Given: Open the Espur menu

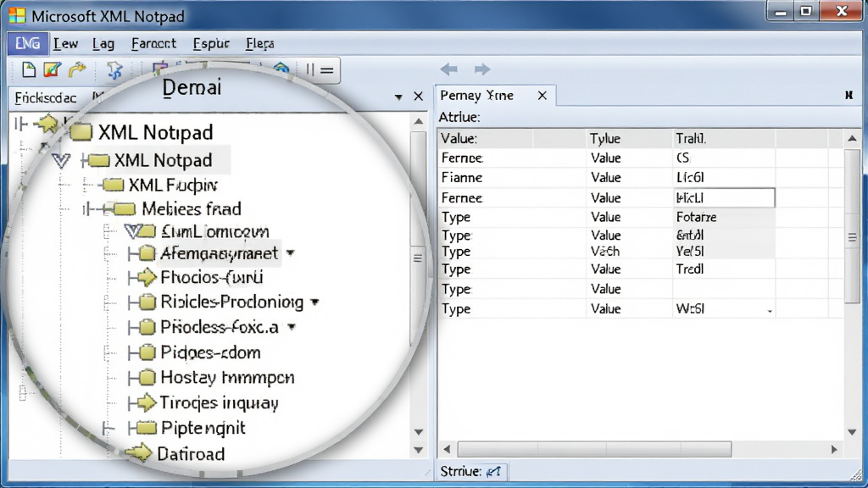Looking at the screenshot, I should click(211, 43).
